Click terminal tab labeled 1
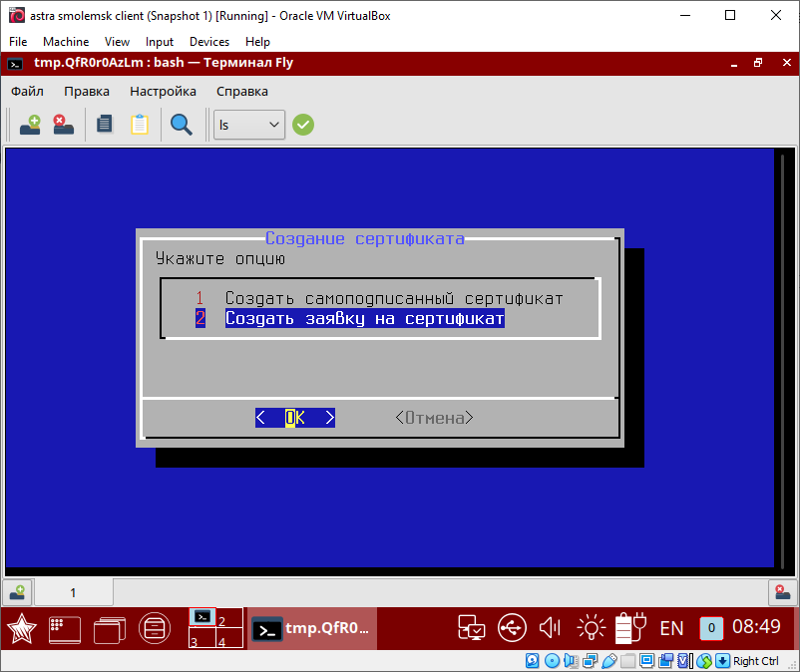This screenshot has height=672, width=800. click(x=73, y=592)
